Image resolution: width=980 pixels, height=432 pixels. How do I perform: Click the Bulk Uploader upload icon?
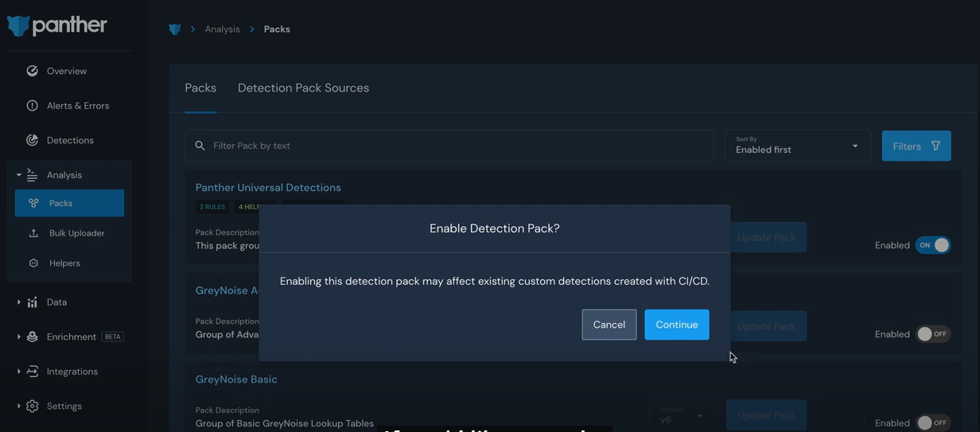33,233
